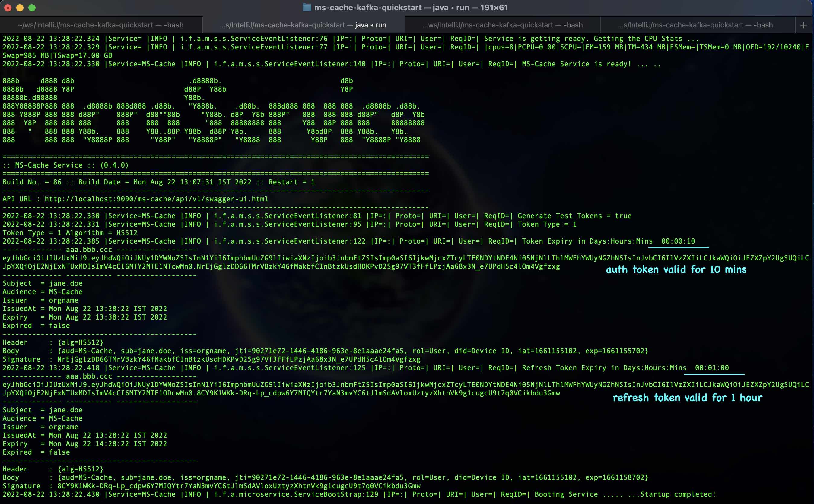
Task: Click the refresh token Signature line
Action: point(211,486)
